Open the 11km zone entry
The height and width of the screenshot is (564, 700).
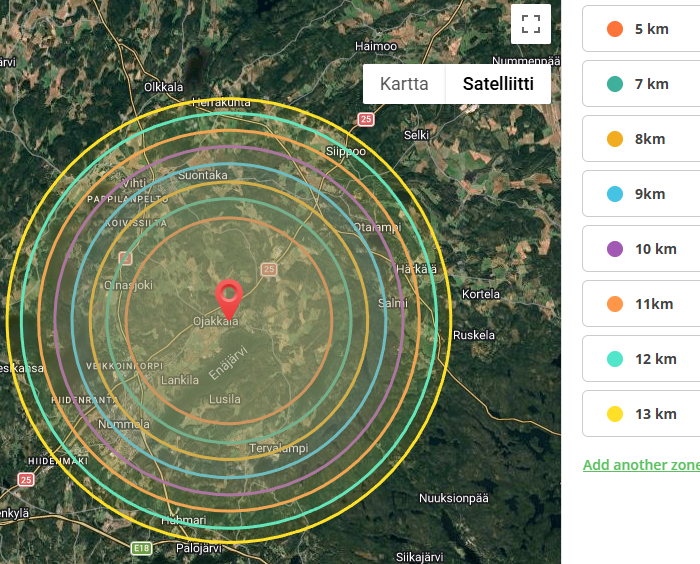pyautogui.click(x=641, y=304)
